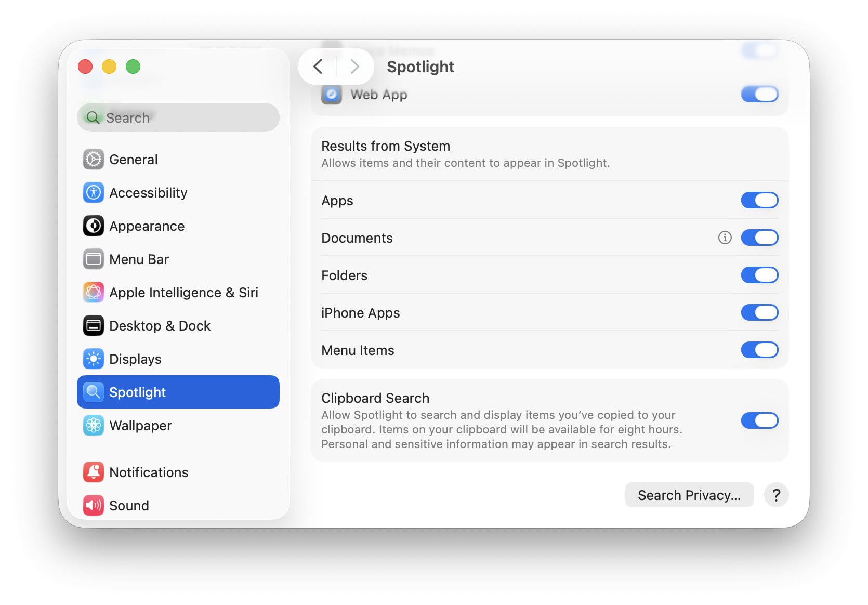Open Search Privacy settings

pos(689,495)
